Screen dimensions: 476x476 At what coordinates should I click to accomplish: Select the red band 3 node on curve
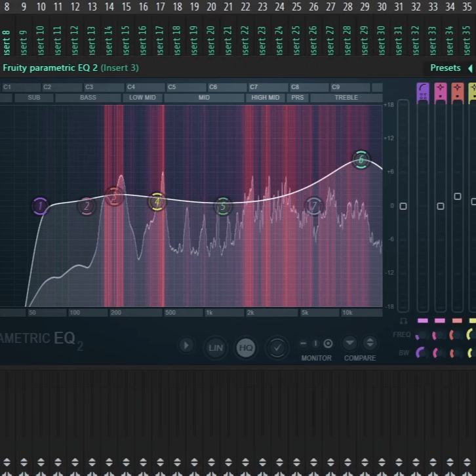(x=114, y=197)
